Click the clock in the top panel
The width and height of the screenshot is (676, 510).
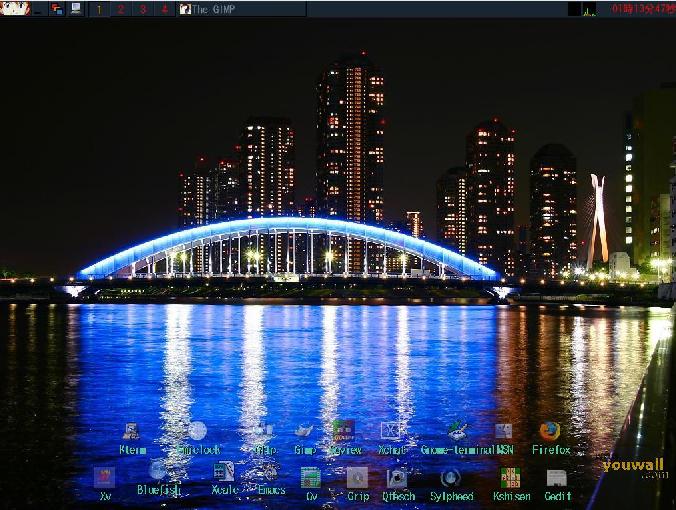coord(642,9)
